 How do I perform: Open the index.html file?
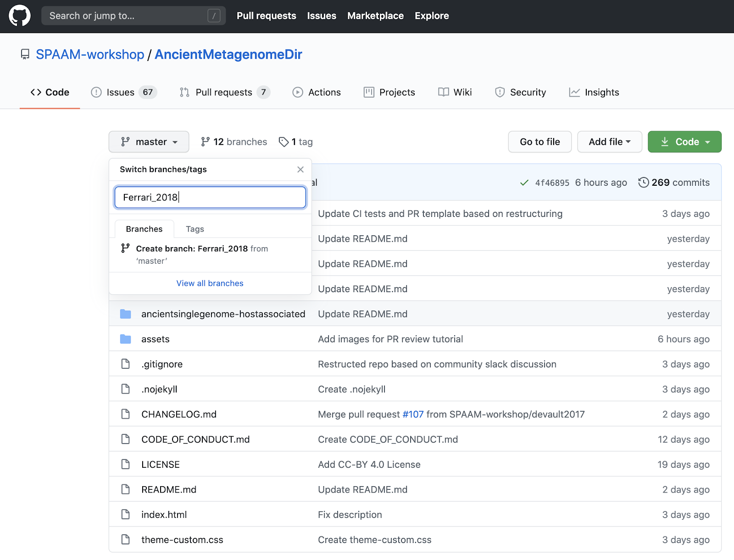164,515
